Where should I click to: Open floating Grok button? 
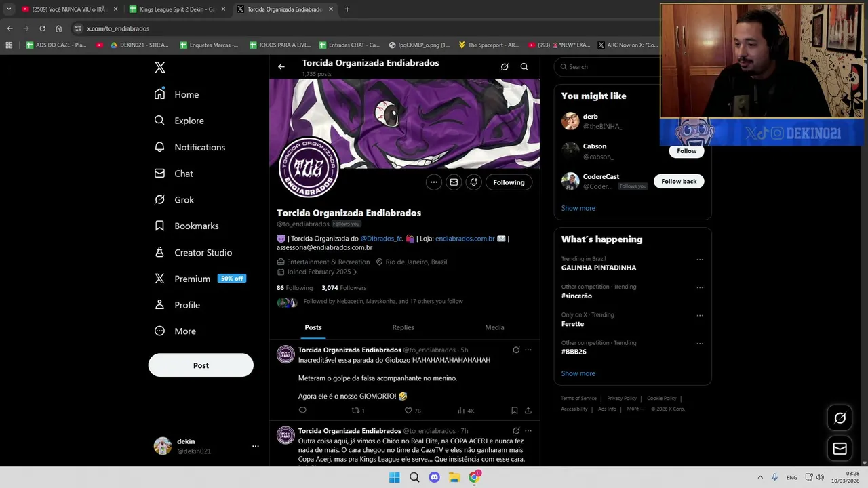[840, 418]
